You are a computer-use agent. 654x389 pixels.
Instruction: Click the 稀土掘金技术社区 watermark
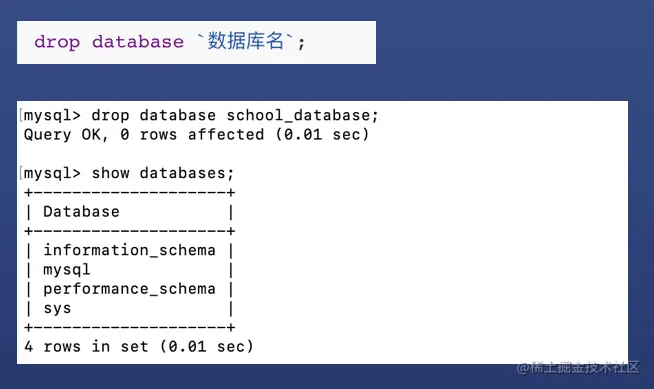578,367
